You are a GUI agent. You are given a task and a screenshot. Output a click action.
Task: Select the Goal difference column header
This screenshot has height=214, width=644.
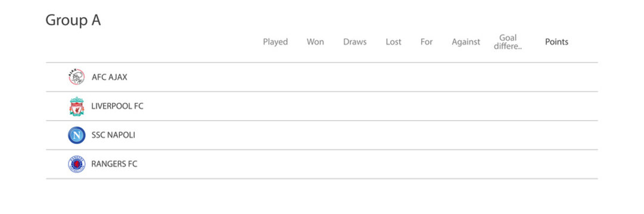pyautogui.click(x=508, y=42)
